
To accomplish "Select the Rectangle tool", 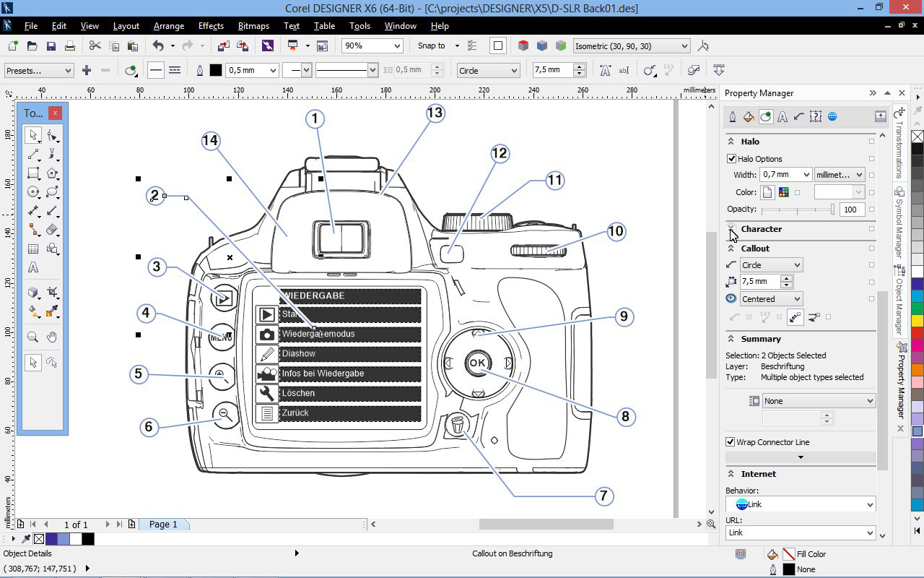I will 32,173.
